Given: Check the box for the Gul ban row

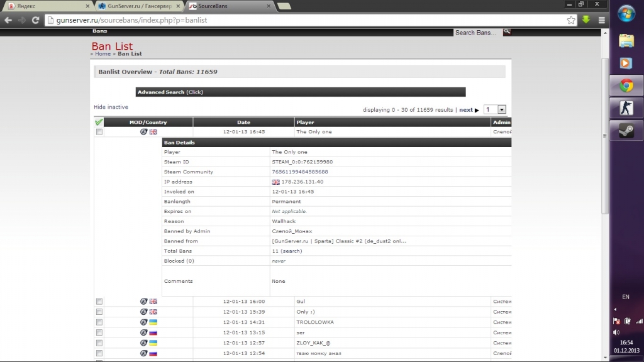Looking at the screenshot, I should pyautogui.click(x=99, y=302).
